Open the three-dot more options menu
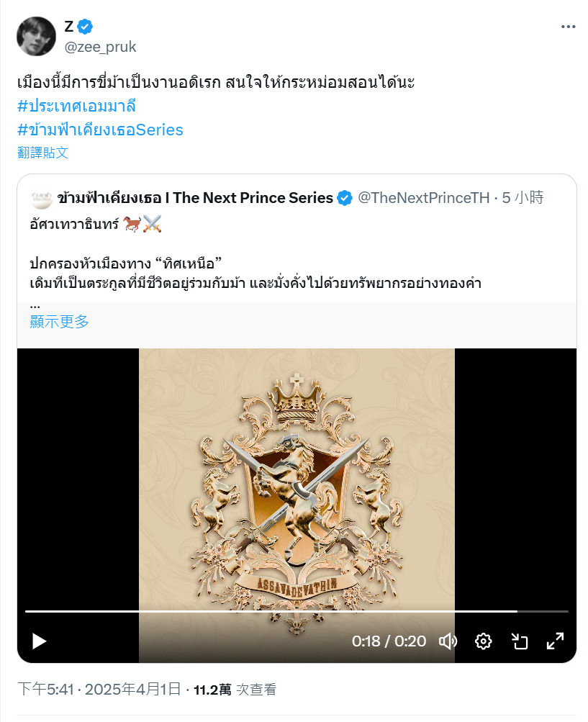The height and width of the screenshot is (722, 588). click(568, 27)
